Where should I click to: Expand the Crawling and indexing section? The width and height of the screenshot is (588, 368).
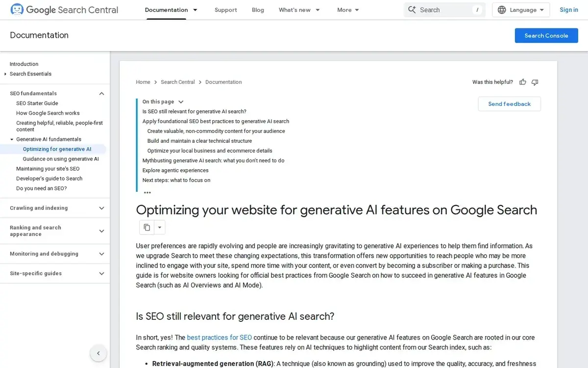(101, 208)
